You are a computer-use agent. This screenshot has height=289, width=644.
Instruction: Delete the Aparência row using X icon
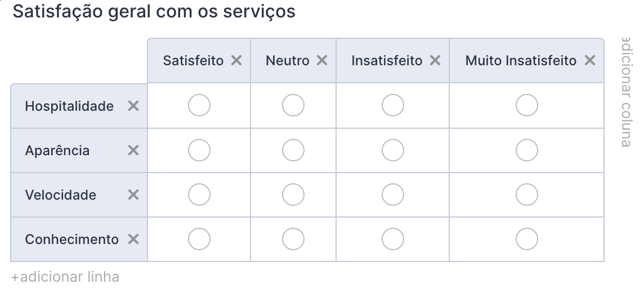pyautogui.click(x=133, y=150)
